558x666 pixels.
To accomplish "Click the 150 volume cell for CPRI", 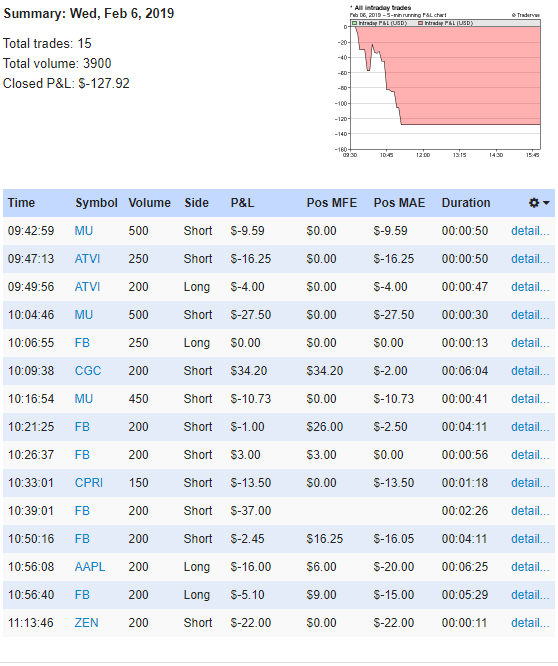I will [x=138, y=483].
